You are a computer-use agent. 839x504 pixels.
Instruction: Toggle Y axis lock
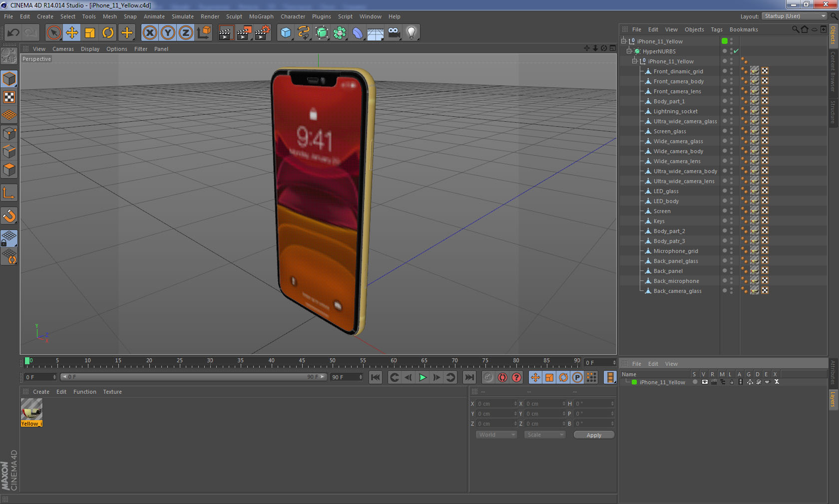tap(168, 33)
